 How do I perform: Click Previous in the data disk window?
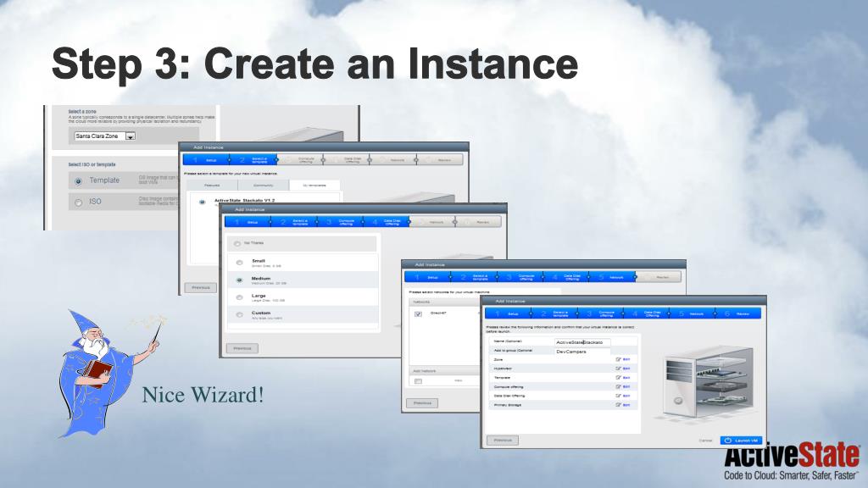242,348
